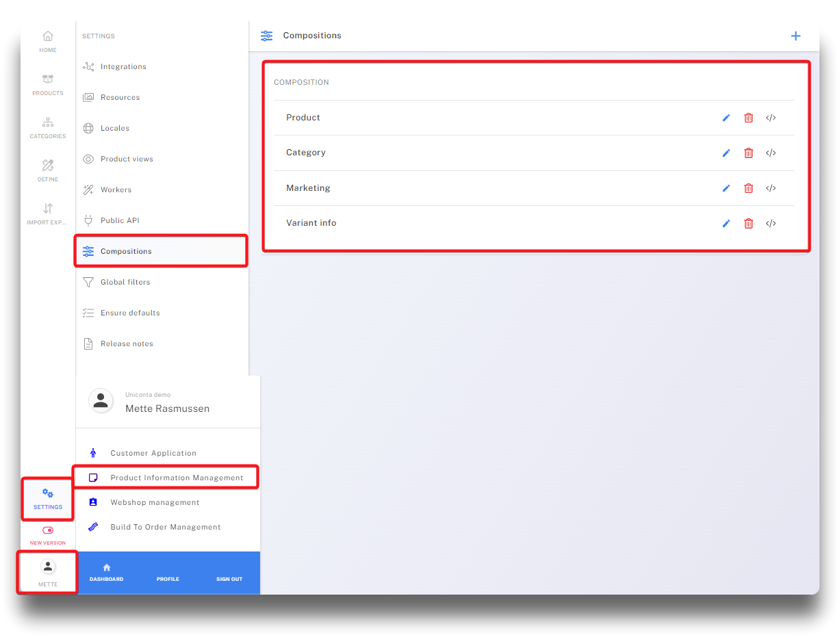The height and width of the screenshot is (637, 840).
Task: Expand the Mette user menu
Action: point(48,572)
